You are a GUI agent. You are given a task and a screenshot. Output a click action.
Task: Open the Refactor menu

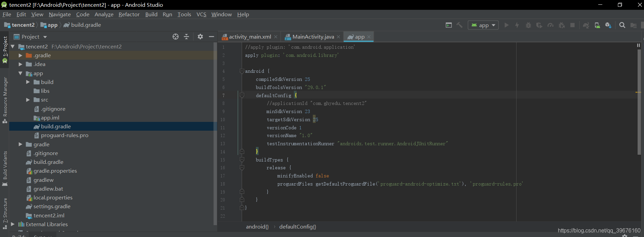[129, 14]
